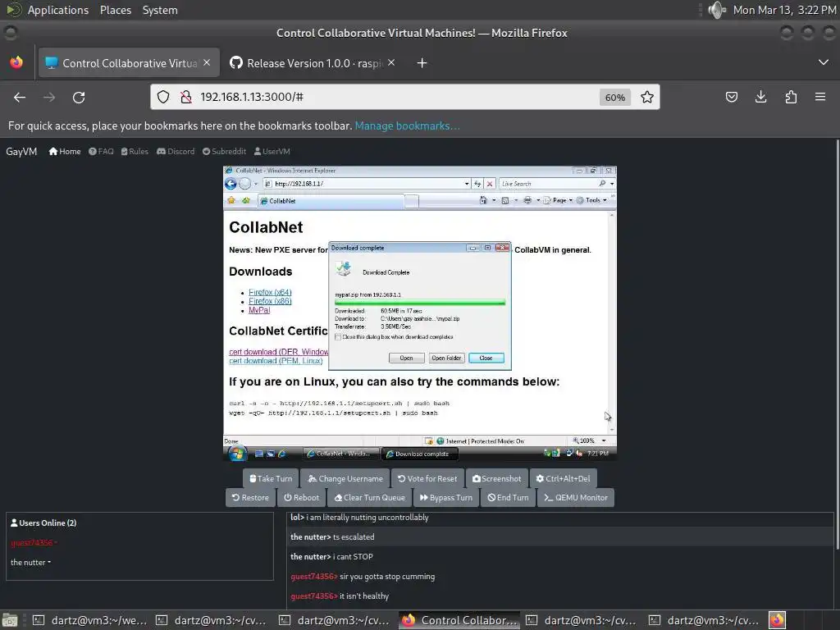Image resolution: width=840 pixels, height=630 pixels.
Task: Click the Firefox (x64) download link in VM
Action: (270, 292)
